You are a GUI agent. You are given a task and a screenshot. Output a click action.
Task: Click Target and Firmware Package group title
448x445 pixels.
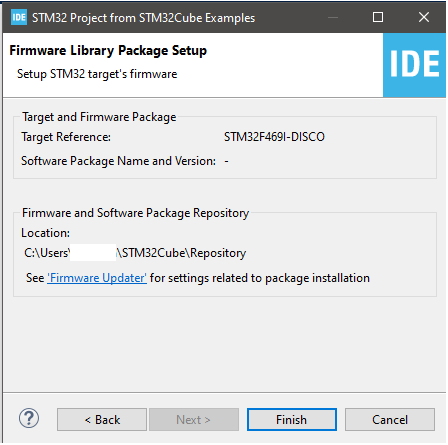click(x=99, y=117)
